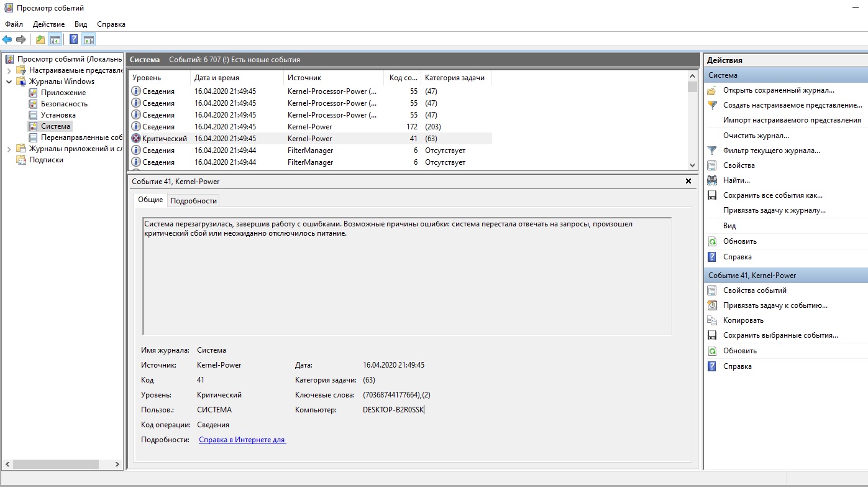Collapse the Событие 41, Kernel-Power section header

tap(785, 275)
